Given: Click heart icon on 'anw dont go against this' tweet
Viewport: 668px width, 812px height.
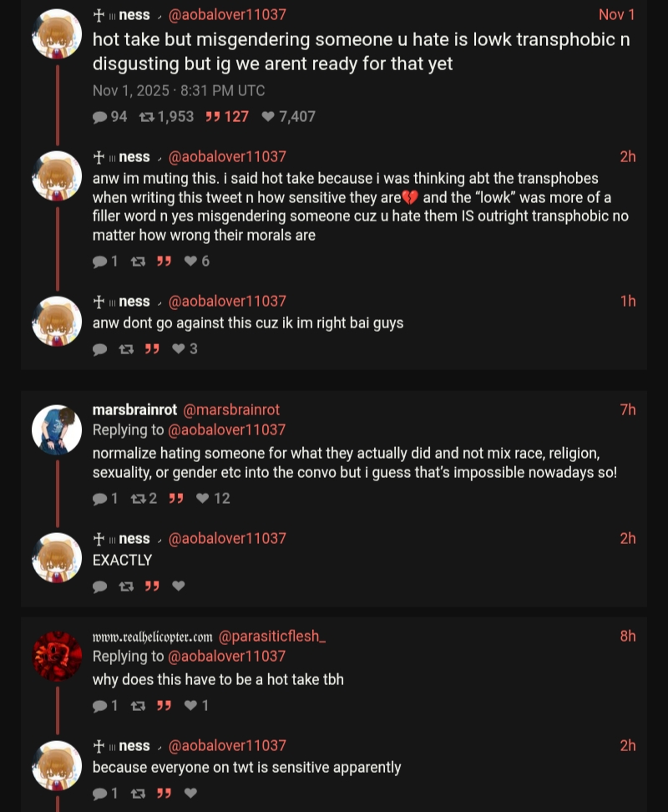Looking at the screenshot, I should [x=179, y=349].
